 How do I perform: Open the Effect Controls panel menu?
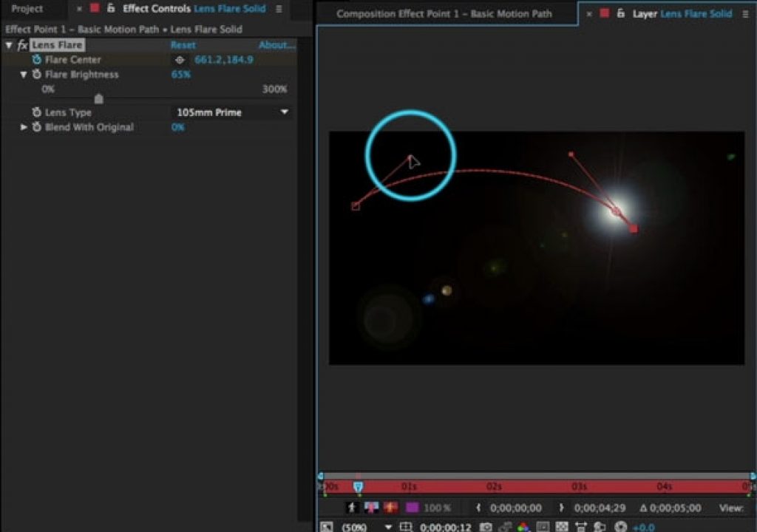279,9
